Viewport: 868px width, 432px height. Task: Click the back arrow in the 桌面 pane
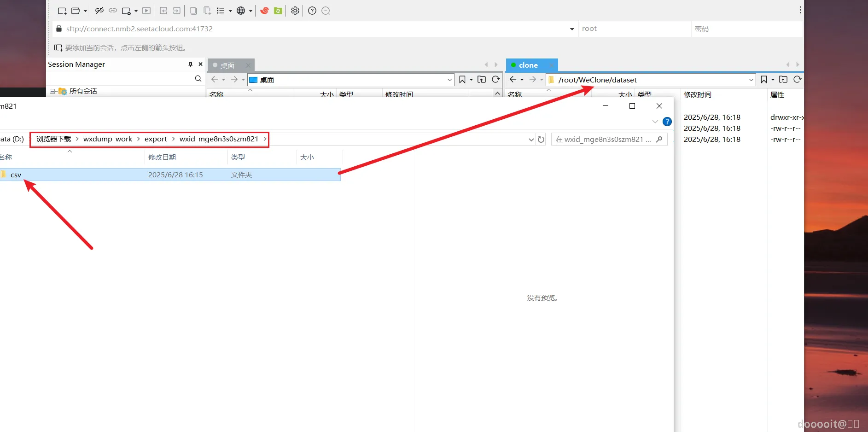point(215,80)
